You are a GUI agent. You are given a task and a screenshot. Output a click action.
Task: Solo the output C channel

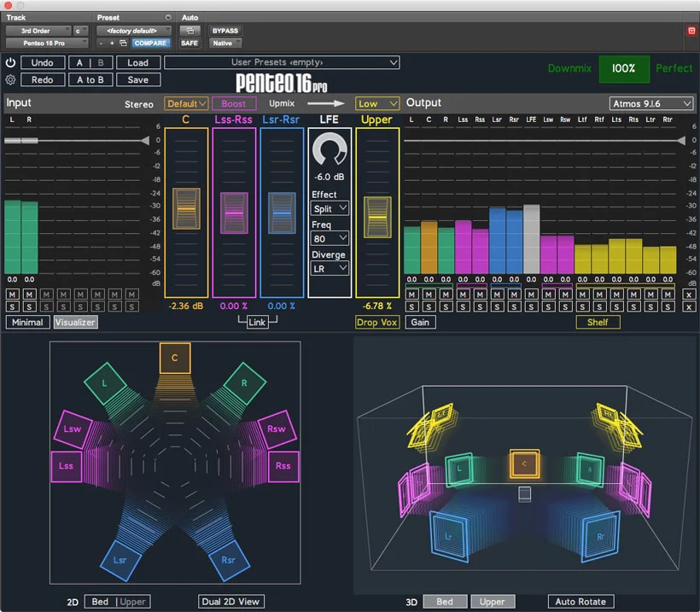click(429, 306)
